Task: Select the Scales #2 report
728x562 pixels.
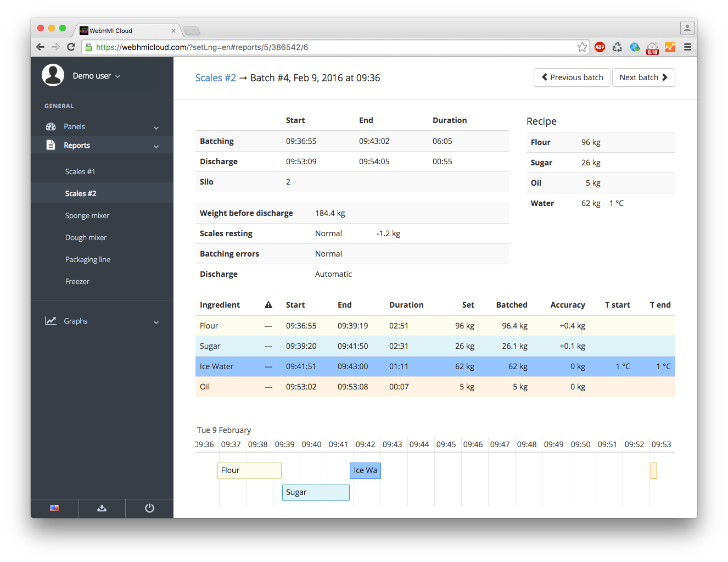Action: click(x=102, y=193)
